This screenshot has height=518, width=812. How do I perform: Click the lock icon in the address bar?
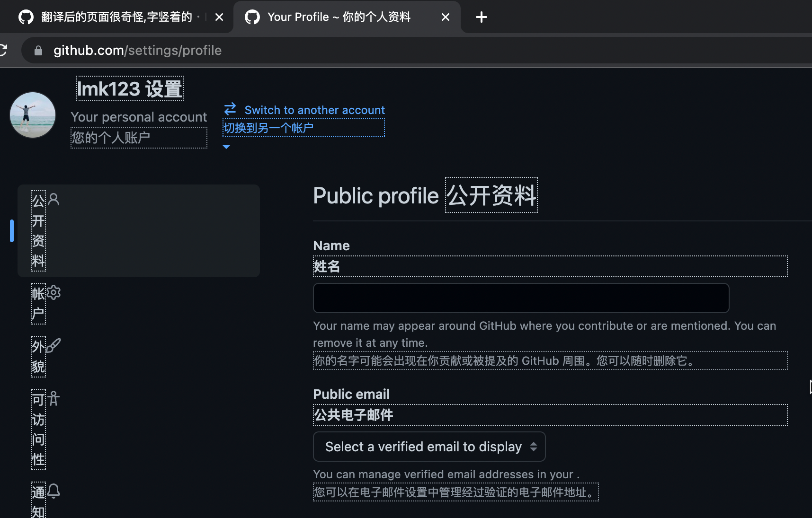coord(37,50)
